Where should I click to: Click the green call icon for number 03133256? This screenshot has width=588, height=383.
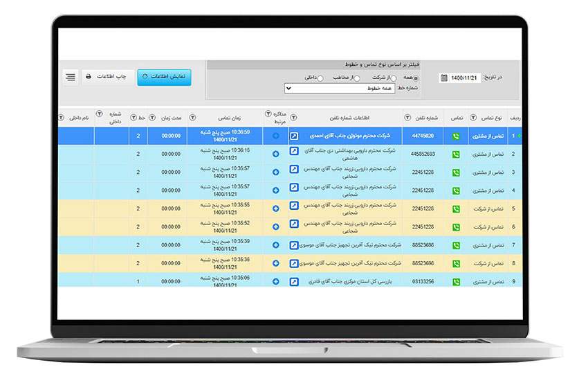coord(456,281)
